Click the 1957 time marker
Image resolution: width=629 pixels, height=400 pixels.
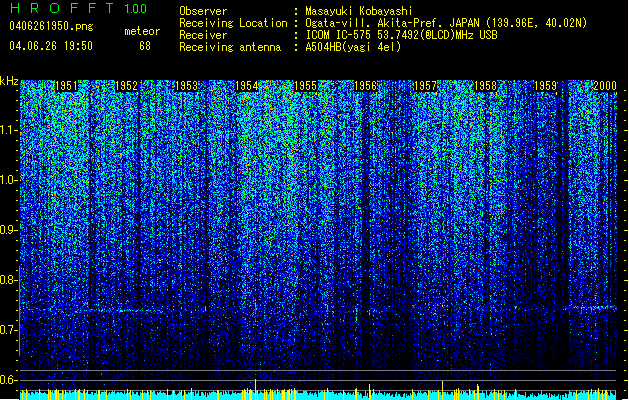click(425, 86)
